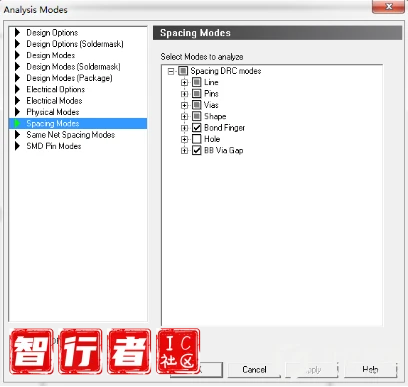This screenshot has width=408, height=387.
Task: Select Design Modes (Soldermask) entry
Action: [73, 67]
